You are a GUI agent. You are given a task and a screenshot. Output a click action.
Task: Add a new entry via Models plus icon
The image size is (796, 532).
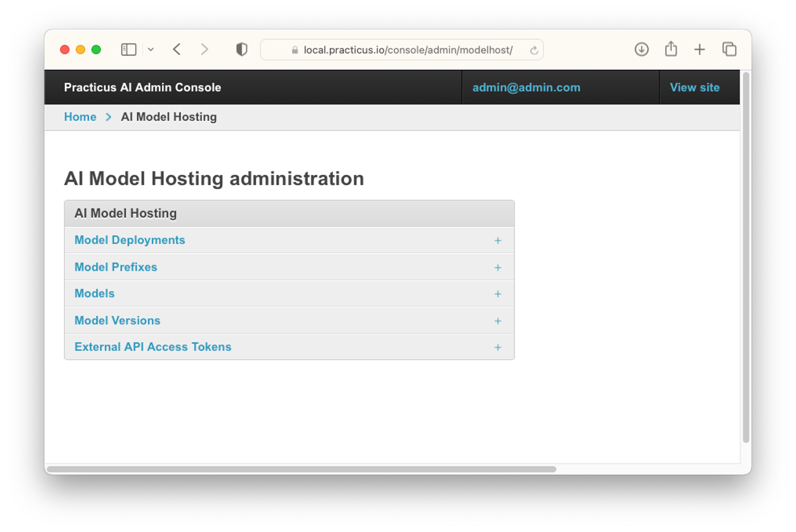pyautogui.click(x=497, y=294)
